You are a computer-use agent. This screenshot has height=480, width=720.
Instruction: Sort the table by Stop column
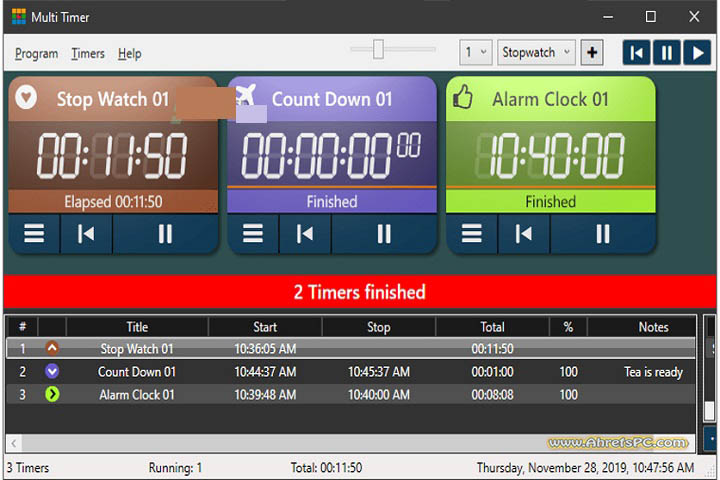[x=379, y=327]
